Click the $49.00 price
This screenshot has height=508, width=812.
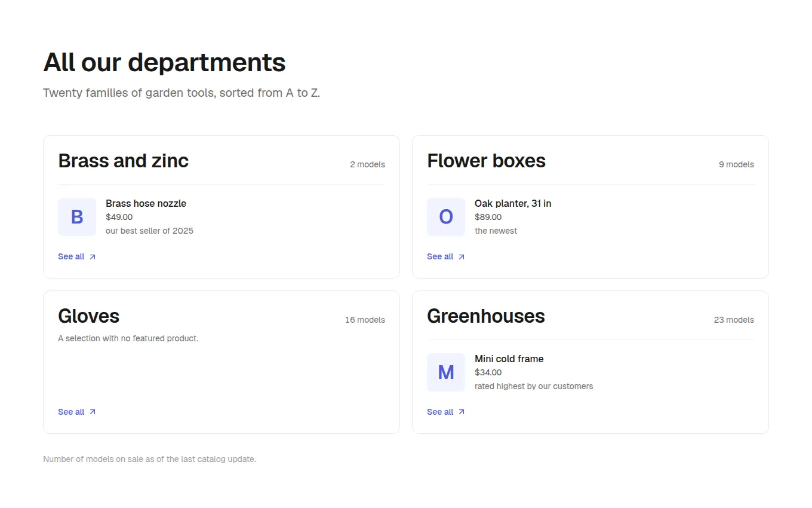(119, 217)
